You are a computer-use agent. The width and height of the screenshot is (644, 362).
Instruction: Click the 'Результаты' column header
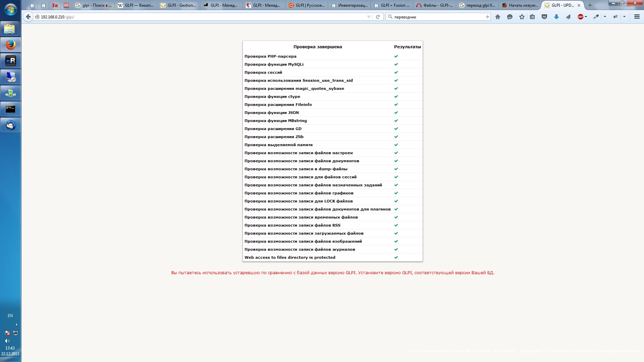[407, 47]
